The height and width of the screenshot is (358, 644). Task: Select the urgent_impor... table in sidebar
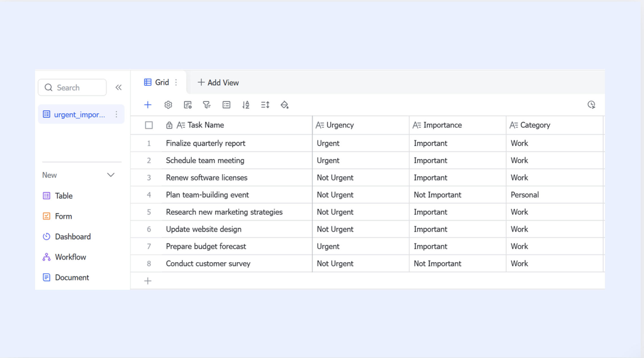point(81,114)
